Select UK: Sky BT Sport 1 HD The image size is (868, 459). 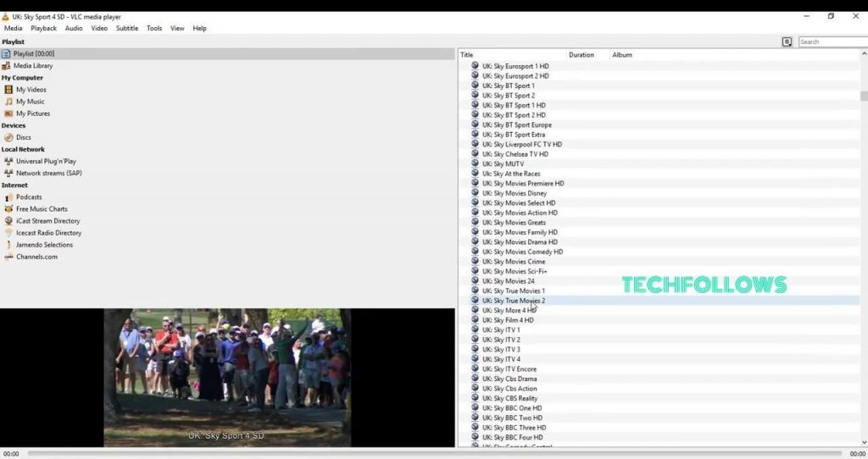(x=514, y=105)
